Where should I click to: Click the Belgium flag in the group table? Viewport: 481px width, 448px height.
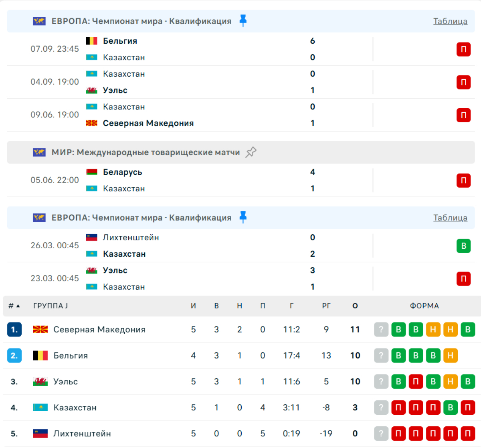click(x=40, y=356)
